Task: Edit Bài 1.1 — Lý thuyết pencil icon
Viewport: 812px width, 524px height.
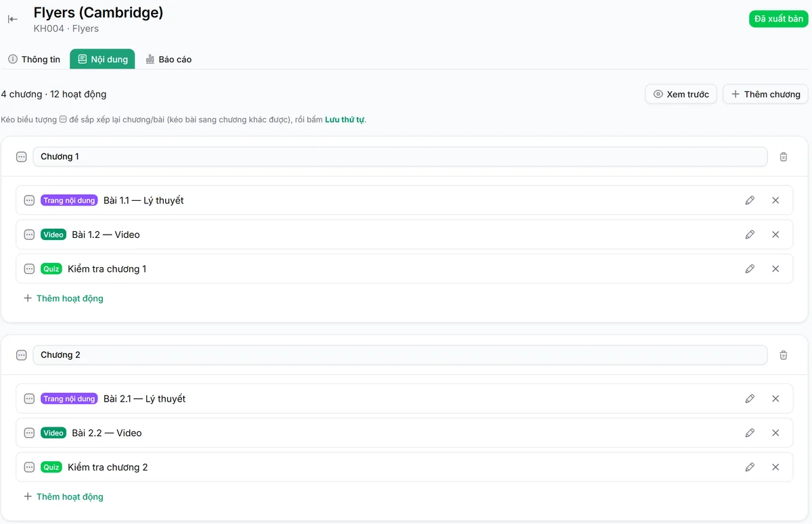Action: [750, 200]
